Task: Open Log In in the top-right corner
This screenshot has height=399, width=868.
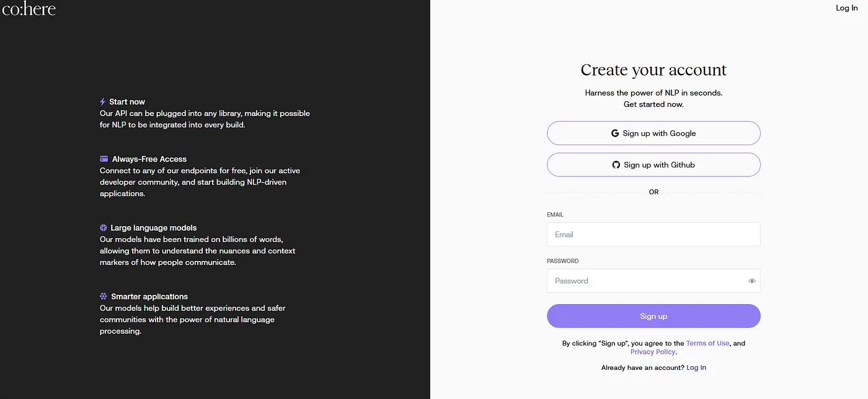Action: tap(846, 8)
